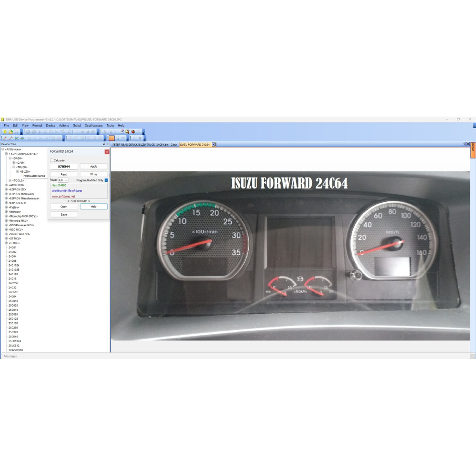Uncheck Program Modified Only checkbox
This screenshot has width=476, height=476.
[x=106, y=180]
